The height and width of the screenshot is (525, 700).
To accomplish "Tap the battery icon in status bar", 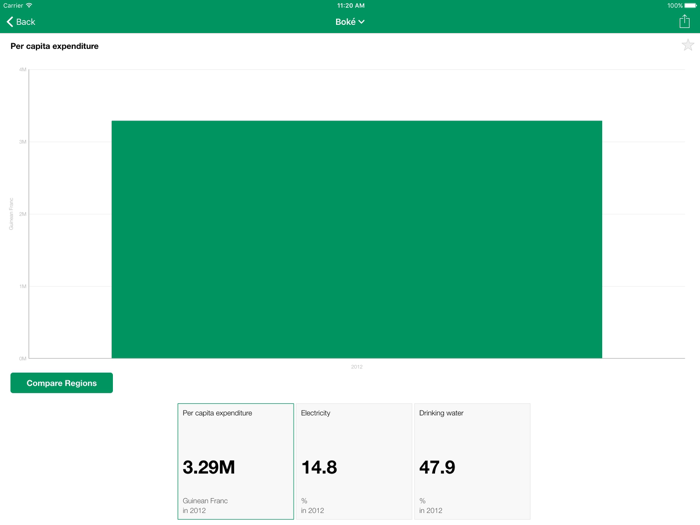I will point(690,5).
